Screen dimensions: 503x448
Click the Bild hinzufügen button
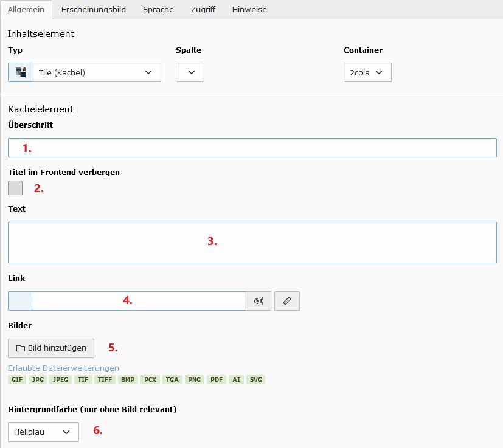(x=51, y=348)
